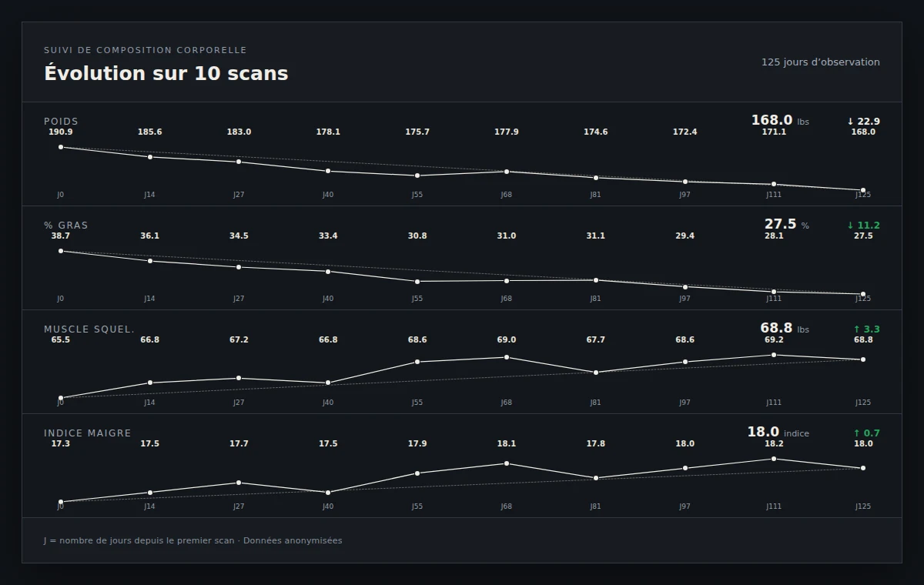Click the up arrow 0.7 indice change indicator

tap(866, 433)
